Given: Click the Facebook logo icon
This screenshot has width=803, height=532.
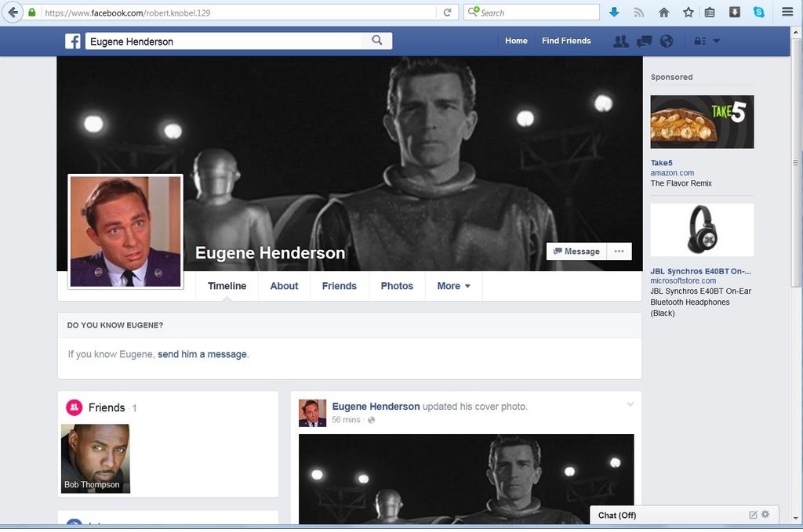Looking at the screenshot, I should click(73, 41).
